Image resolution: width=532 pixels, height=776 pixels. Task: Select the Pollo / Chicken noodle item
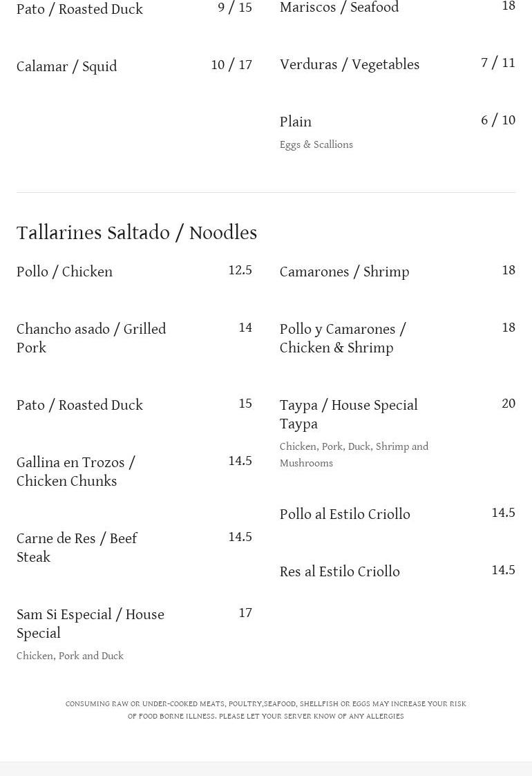click(64, 272)
